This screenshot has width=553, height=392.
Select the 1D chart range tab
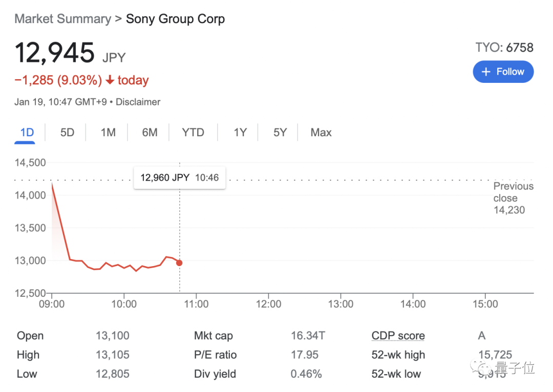coord(27,133)
